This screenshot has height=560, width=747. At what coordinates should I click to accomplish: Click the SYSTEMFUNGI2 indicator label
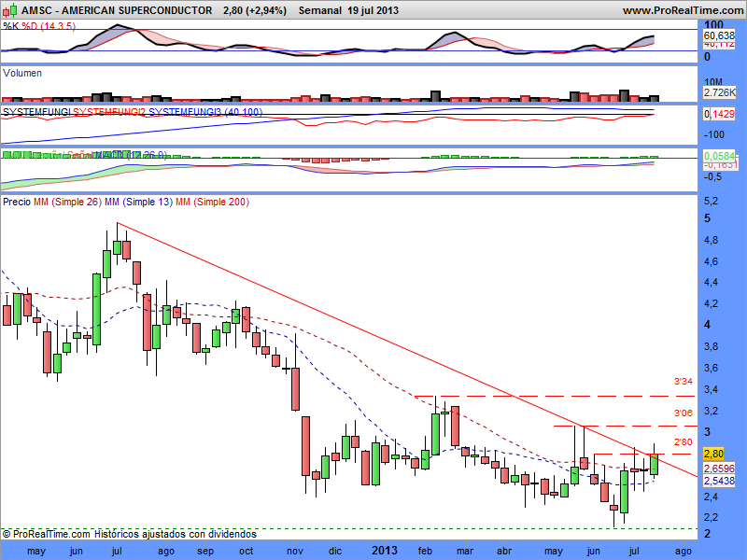(x=109, y=112)
